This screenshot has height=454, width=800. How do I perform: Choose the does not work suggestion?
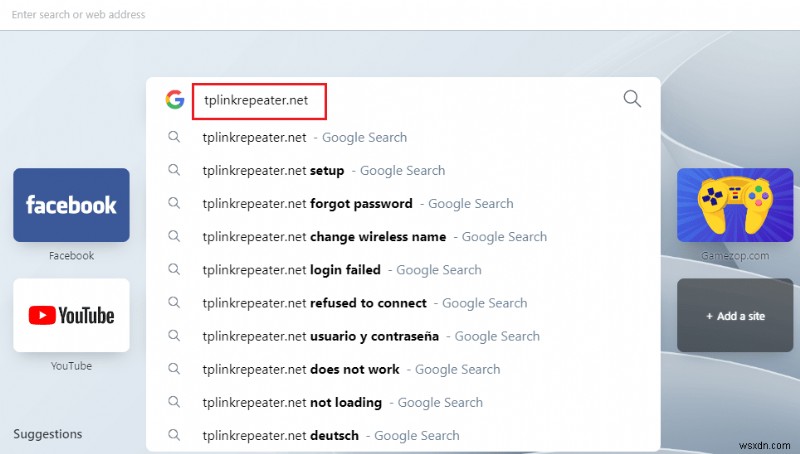350,369
